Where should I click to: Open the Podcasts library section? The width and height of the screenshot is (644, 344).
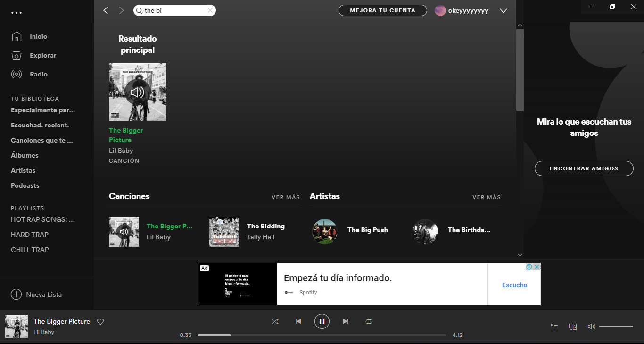click(25, 185)
